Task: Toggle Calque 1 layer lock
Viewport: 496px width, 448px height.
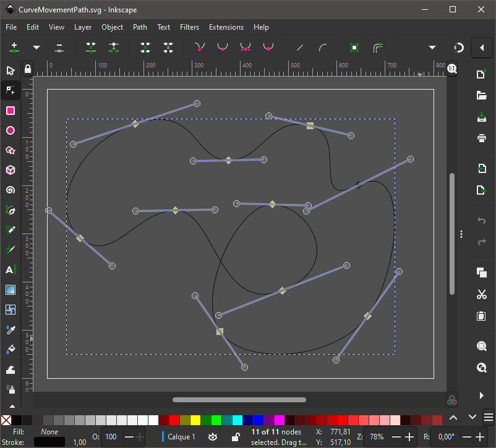Action: pyautogui.click(x=235, y=437)
